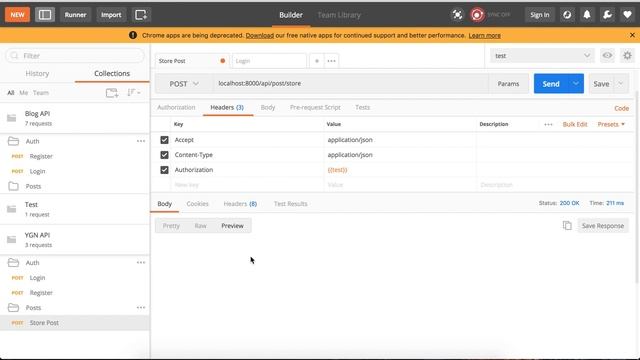The image size is (640, 360).
Task: Add a new request tab
Action: 317,61
